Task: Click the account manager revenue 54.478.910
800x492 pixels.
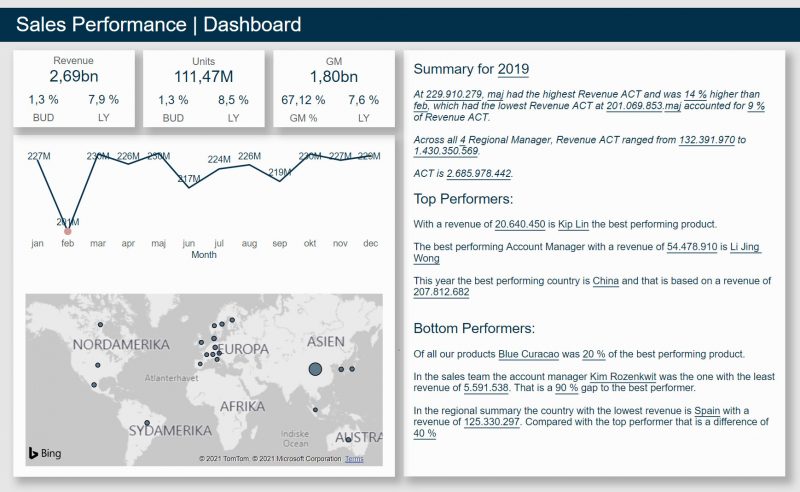Action: (x=692, y=247)
